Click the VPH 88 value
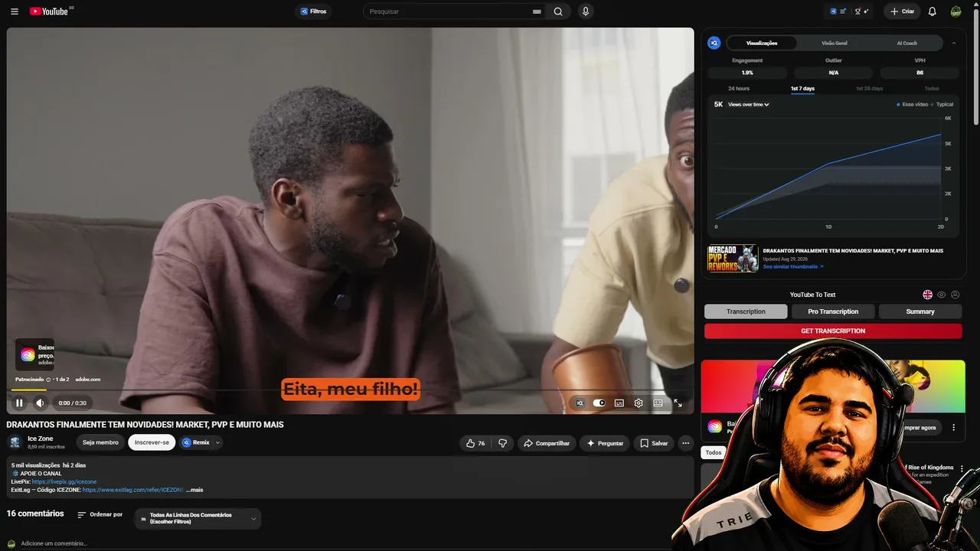This screenshot has height=551, width=980. [920, 73]
